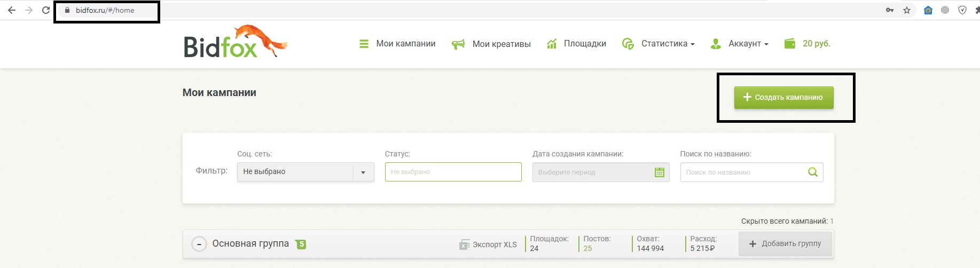This screenshot has height=268, width=980.
Task: Click the Создать кампанию button
Action: 783,98
